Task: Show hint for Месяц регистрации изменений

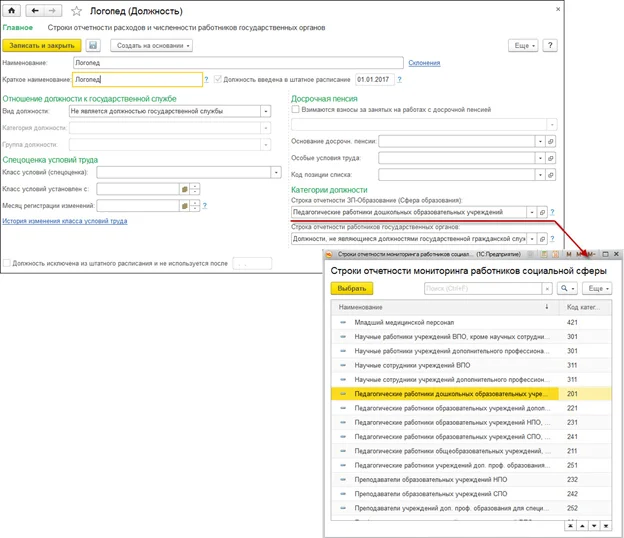Action: coord(205,206)
